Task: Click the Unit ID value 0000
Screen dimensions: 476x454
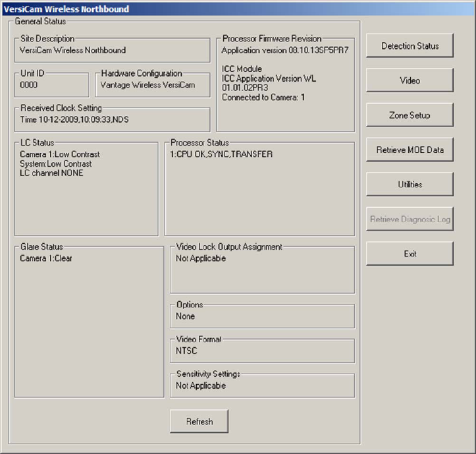Action: (28, 85)
